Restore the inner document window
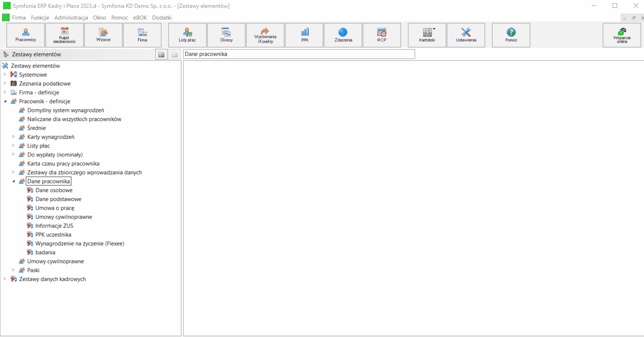This screenshot has height=337, width=644. click(x=633, y=18)
